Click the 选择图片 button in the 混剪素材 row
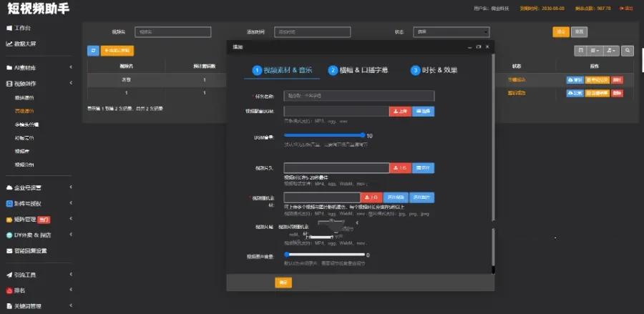This screenshot has width=644, height=314. pos(421,197)
